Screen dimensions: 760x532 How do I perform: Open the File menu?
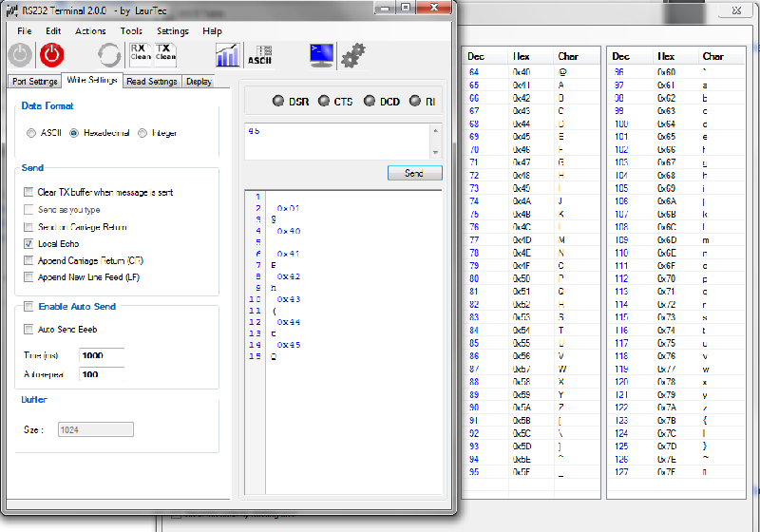point(25,31)
